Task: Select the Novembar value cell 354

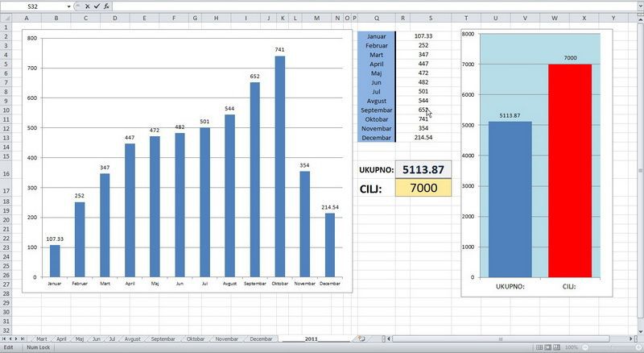Action: click(x=423, y=128)
